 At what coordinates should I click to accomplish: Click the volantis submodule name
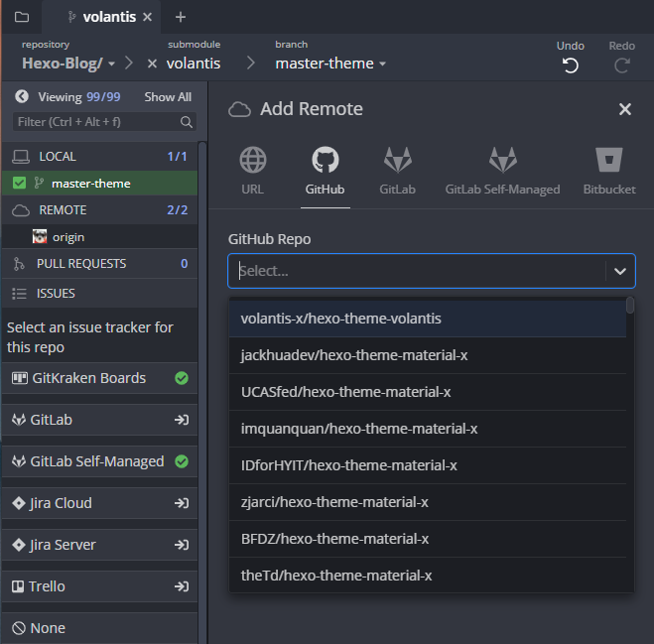pyautogui.click(x=194, y=64)
